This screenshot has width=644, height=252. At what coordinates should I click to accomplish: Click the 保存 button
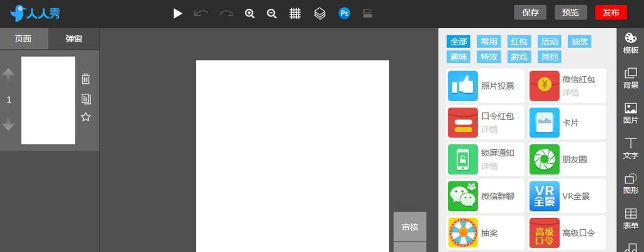click(x=530, y=13)
